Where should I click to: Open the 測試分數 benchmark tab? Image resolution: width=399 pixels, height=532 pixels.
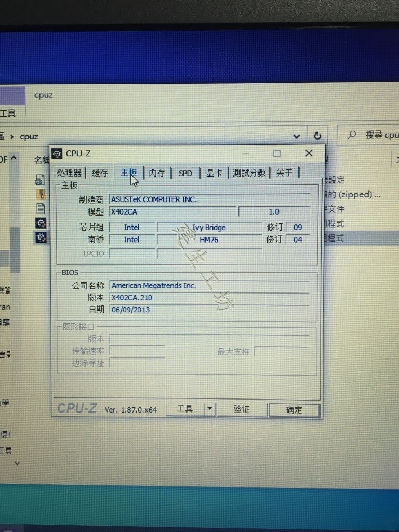[249, 172]
